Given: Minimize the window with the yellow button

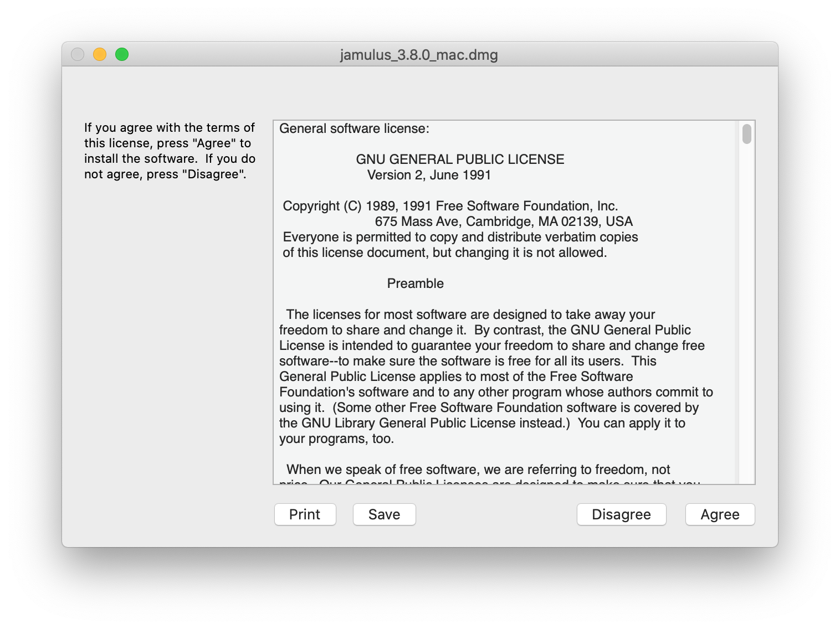Looking at the screenshot, I should tap(100, 54).
